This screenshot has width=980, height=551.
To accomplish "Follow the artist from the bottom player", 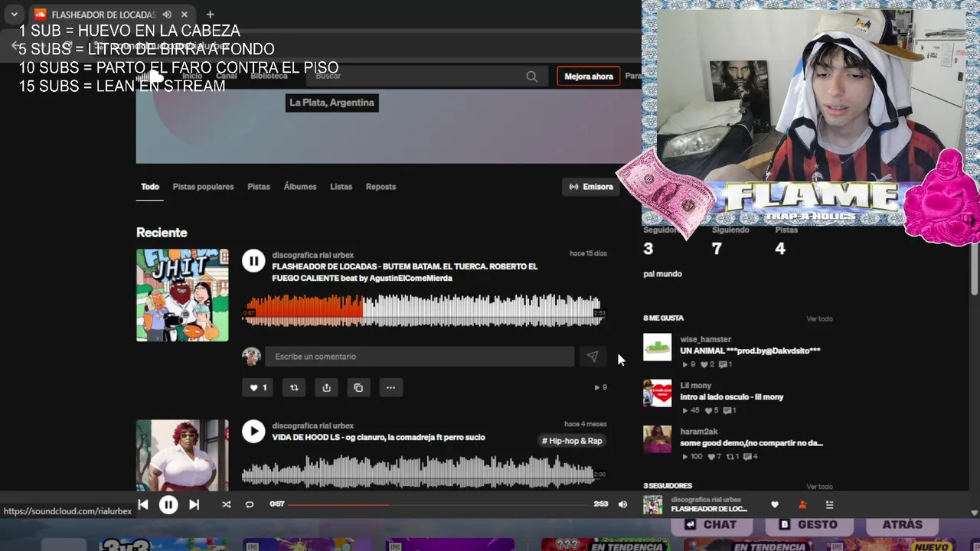I will point(802,504).
